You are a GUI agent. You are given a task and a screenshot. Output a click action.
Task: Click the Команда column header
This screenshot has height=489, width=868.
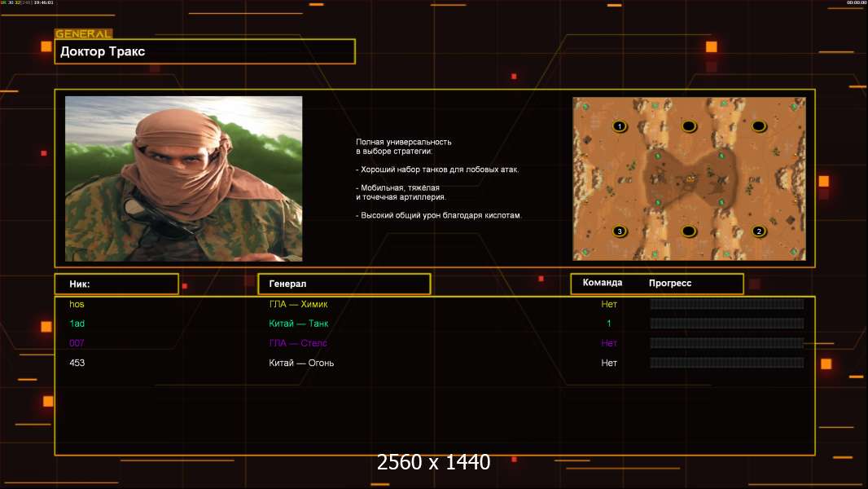[603, 283]
